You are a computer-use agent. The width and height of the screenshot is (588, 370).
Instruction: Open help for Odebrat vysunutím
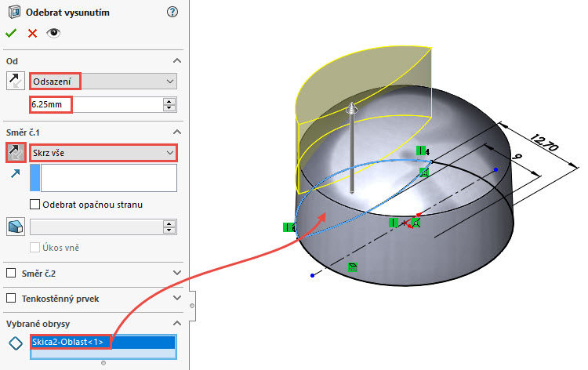[x=172, y=12]
